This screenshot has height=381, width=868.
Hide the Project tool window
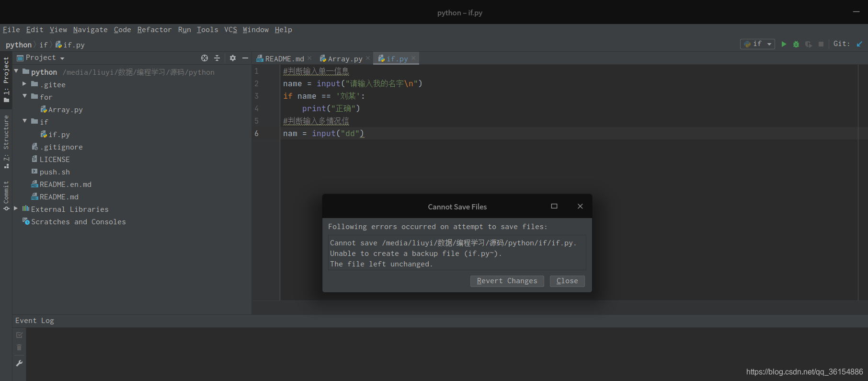point(245,58)
